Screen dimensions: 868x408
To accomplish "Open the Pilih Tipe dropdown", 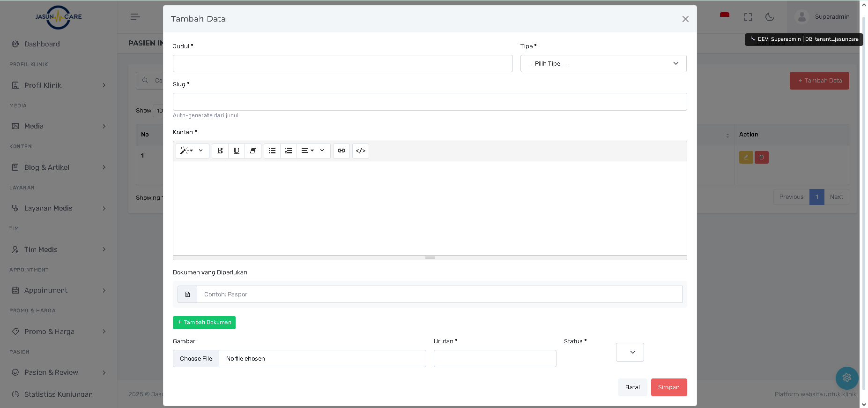I will pos(603,64).
